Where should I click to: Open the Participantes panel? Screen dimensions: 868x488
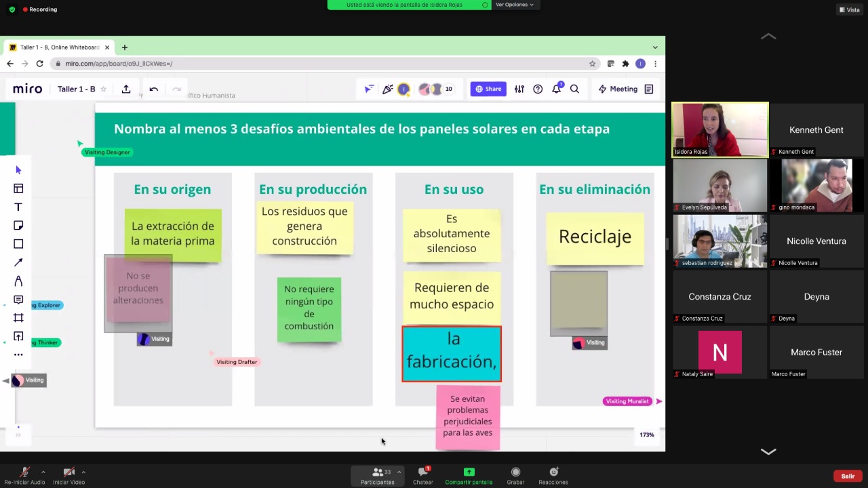[378, 474]
